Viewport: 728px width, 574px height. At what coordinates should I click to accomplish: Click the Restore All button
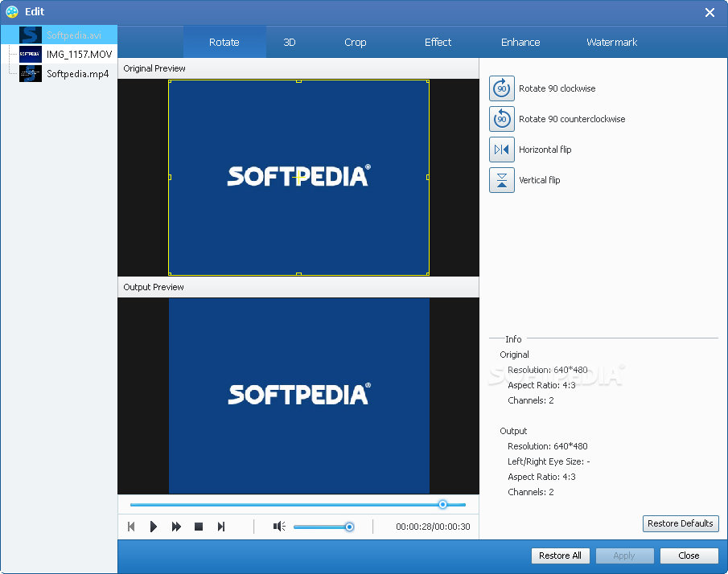pyautogui.click(x=560, y=556)
